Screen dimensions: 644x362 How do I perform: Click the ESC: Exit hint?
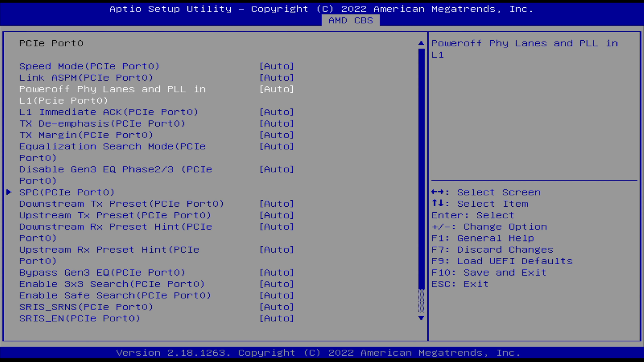pos(460,284)
